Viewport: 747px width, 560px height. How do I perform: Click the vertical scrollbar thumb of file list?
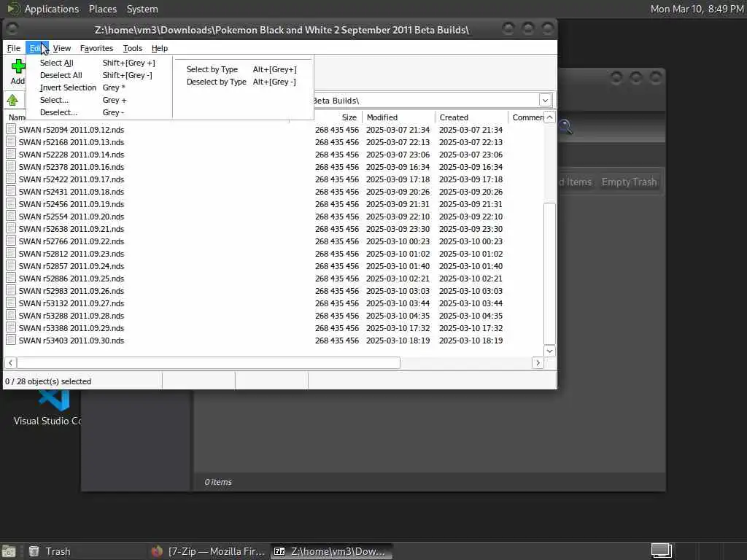tap(549, 273)
